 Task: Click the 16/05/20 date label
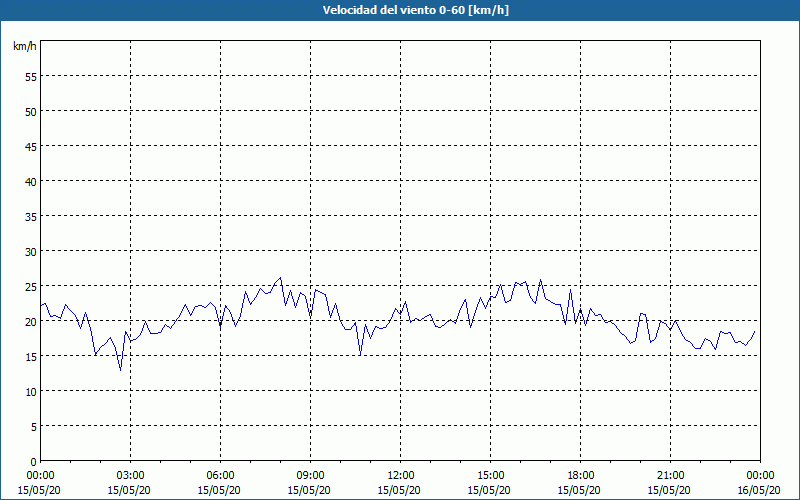click(x=759, y=490)
